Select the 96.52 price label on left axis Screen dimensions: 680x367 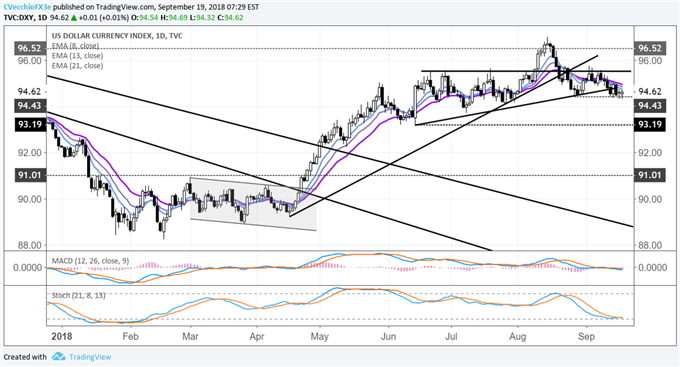30,48
